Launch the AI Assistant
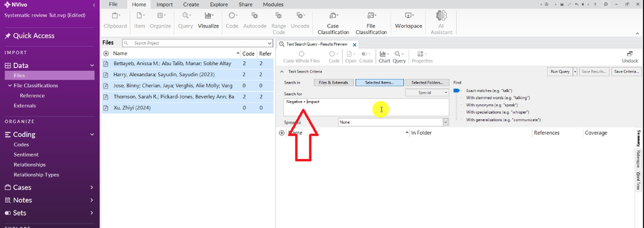The image size is (644, 228). (441, 23)
